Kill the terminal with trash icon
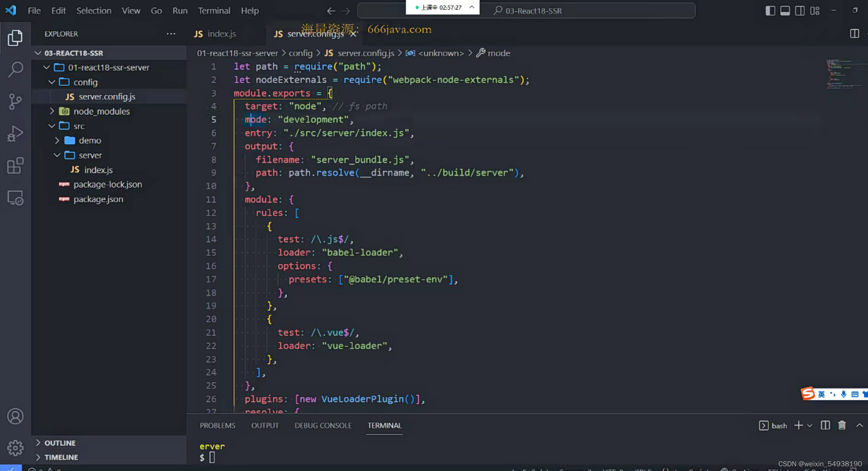Screen dimensions: 868x471 842,425
